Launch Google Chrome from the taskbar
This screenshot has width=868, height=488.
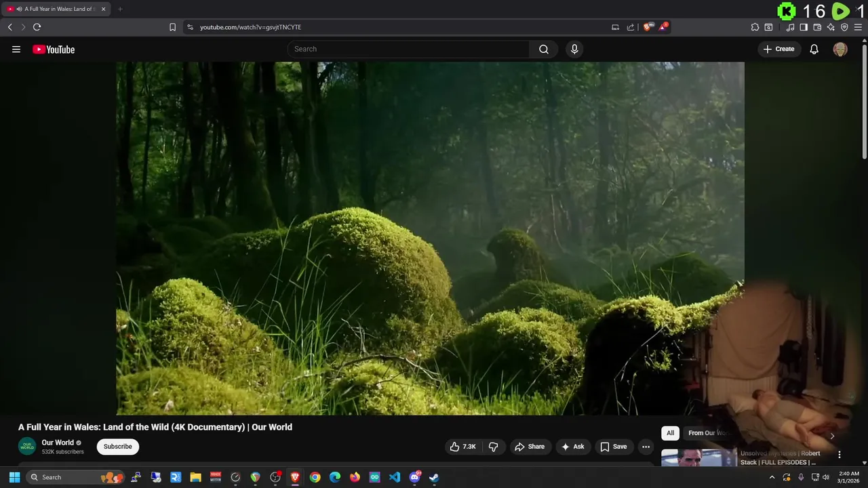(x=315, y=477)
